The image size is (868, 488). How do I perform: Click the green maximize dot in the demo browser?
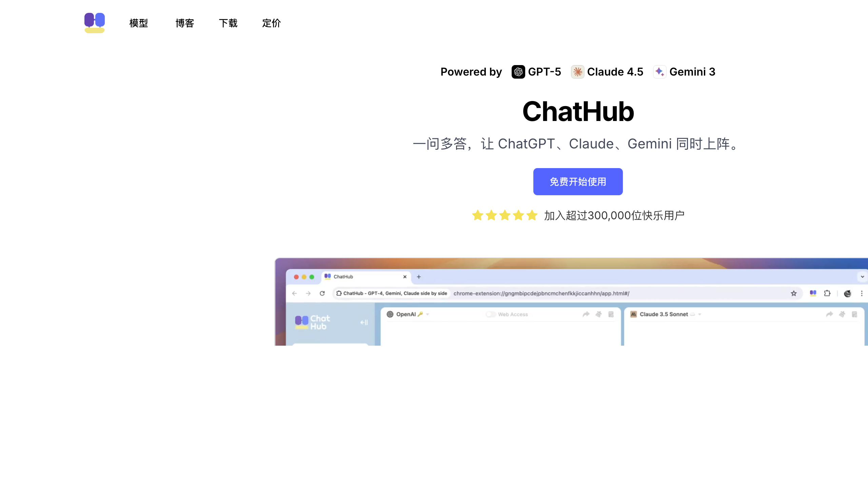pos(312,277)
